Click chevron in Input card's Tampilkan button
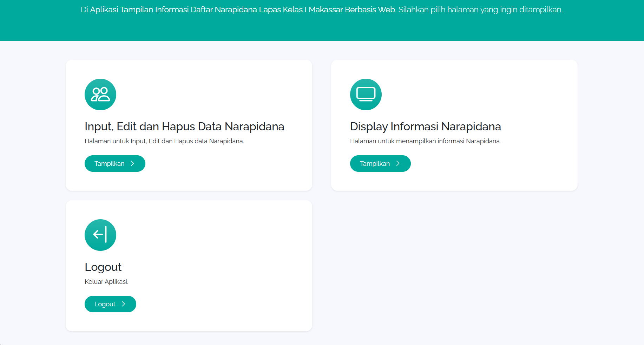 132,164
